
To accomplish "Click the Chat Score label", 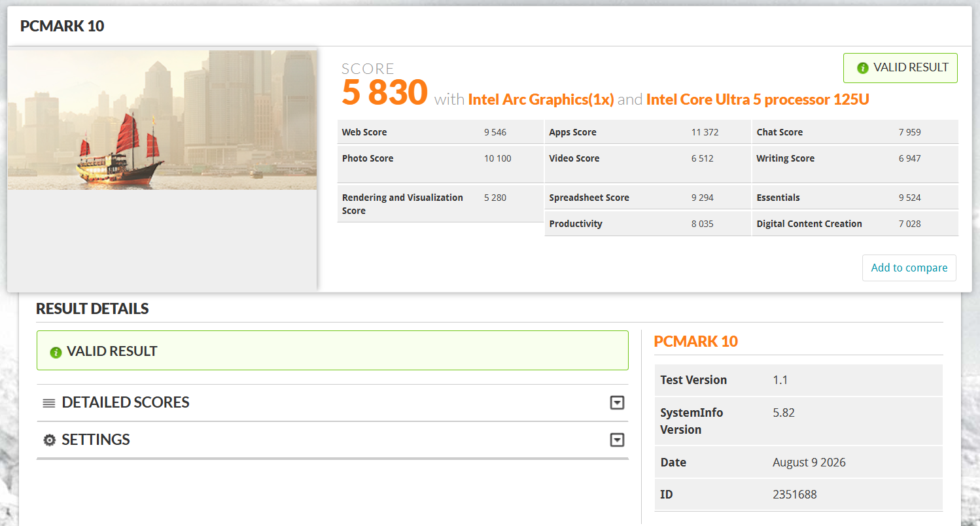I will click(780, 132).
